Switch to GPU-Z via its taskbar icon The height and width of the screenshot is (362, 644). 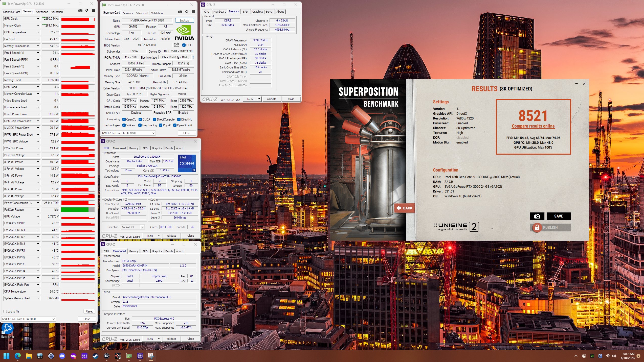point(129,356)
